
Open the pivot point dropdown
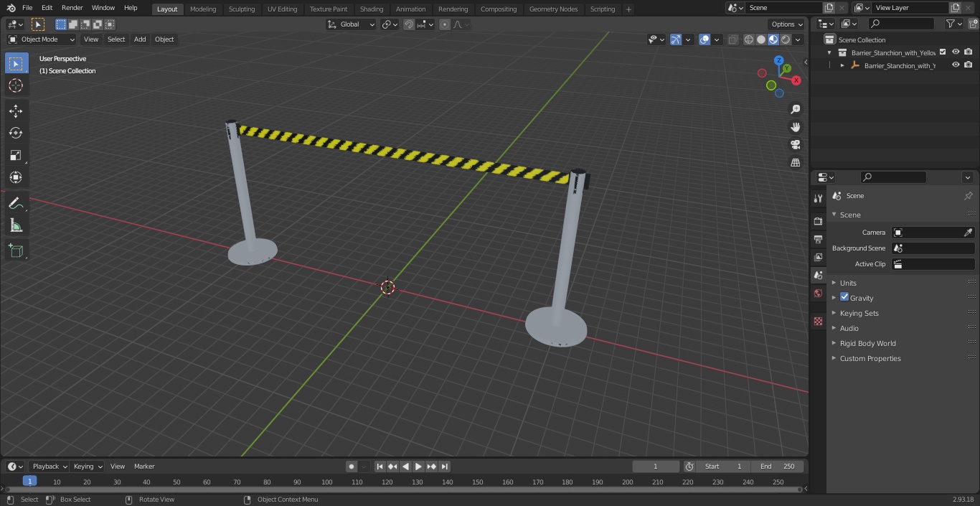390,24
